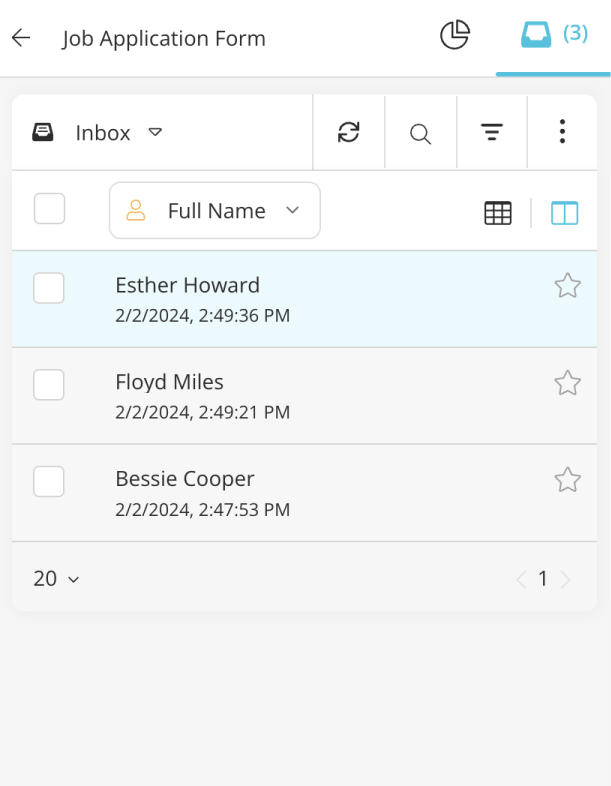Image resolution: width=611 pixels, height=786 pixels.
Task: Click the back arrow icon
Action: pyautogui.click(x=21, y=38)
